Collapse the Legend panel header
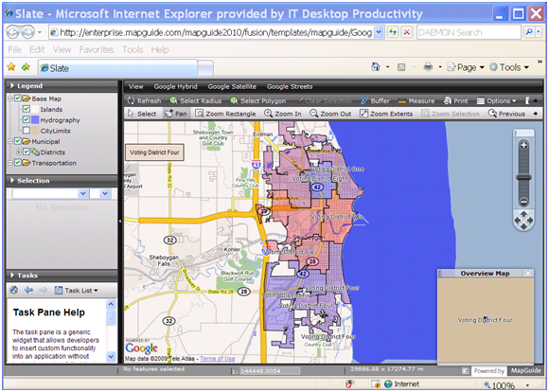This screenshot has width=549, height=392. tap(62, 86)
